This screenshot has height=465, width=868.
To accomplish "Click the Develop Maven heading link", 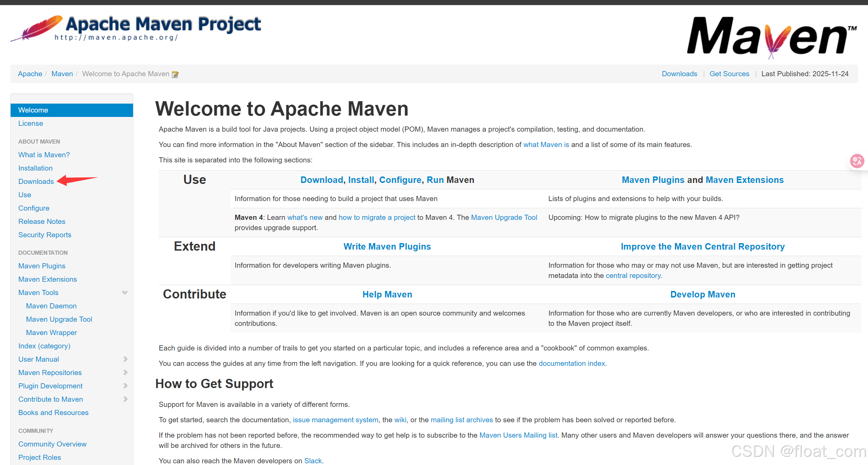I will (x=702, y=294).
